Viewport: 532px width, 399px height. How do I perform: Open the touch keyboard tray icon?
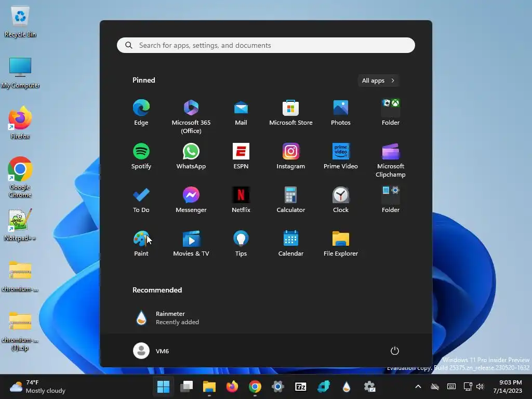click(x=451, y=387)
